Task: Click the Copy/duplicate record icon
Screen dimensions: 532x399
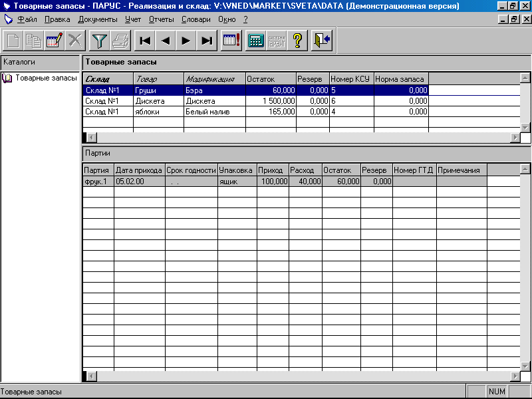Action: (x=34, y=41)
